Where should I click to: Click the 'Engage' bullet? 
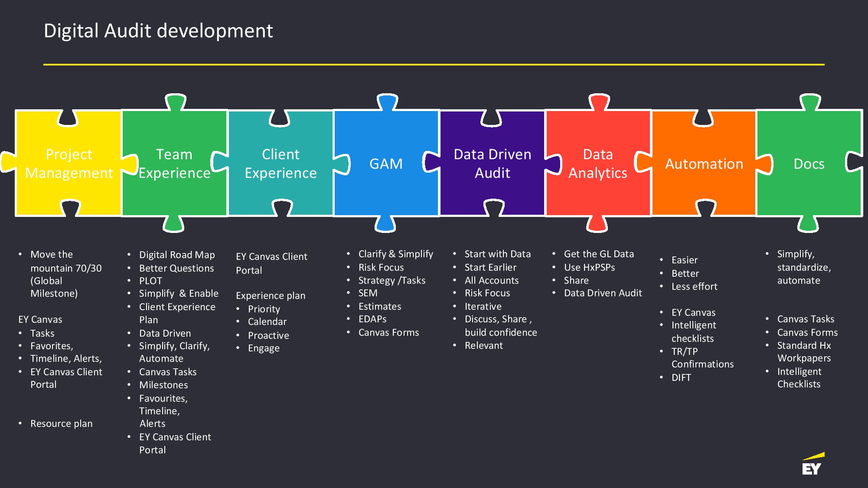click(264, 348)
